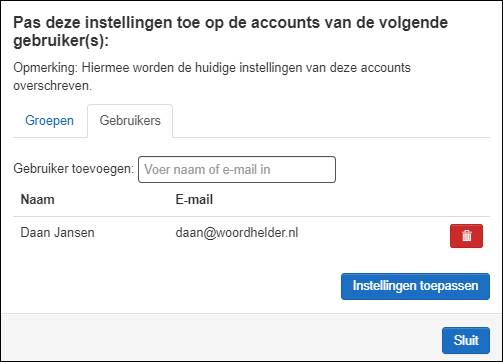Screen dimensions: 503x362
Task: Click 'gebruiker(s):' in the dialog title
Action: [x=61, y=41]
